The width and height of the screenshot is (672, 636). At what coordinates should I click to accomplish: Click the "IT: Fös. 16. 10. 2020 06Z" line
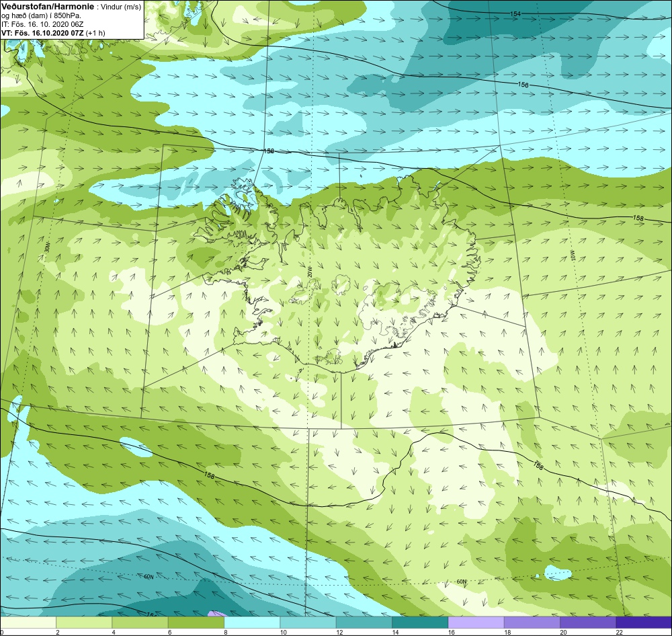coord(42,24)
